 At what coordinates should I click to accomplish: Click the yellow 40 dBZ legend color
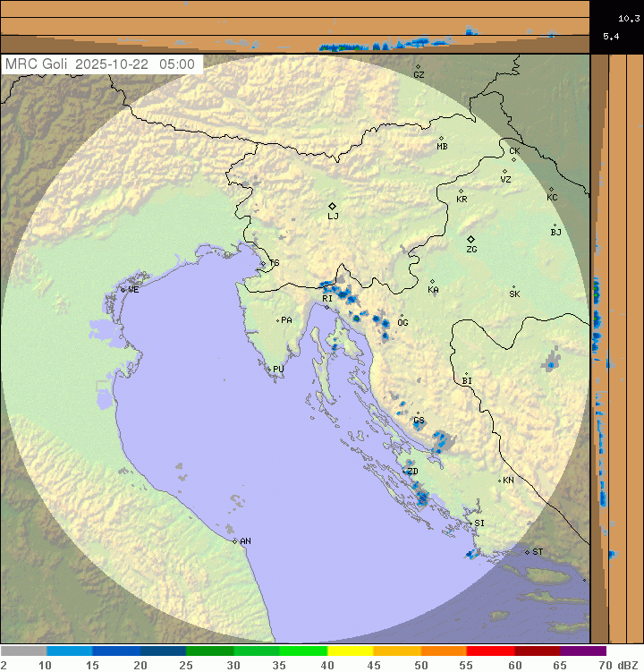pos(350,651)
